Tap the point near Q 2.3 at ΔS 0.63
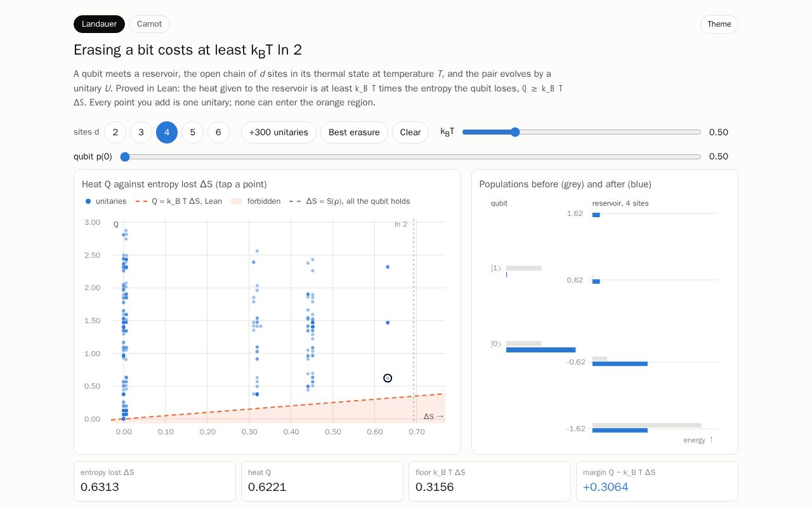812x508 pixels. (388, 267)
